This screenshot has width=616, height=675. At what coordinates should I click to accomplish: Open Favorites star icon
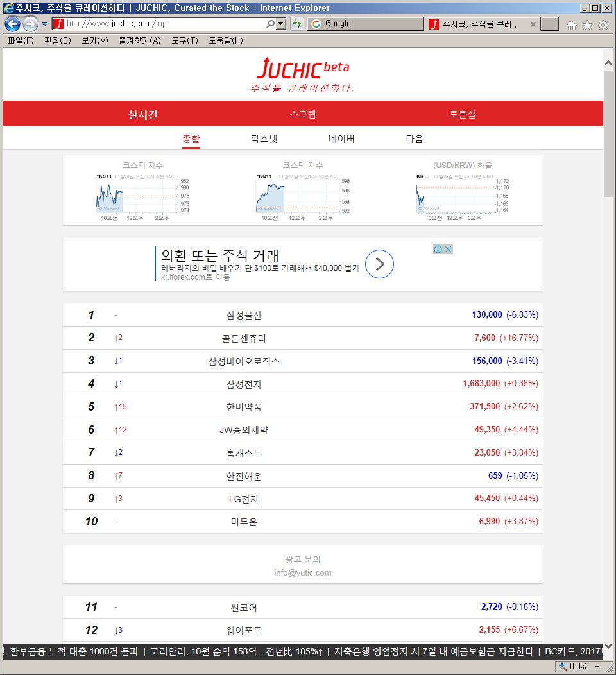point(587,25)
